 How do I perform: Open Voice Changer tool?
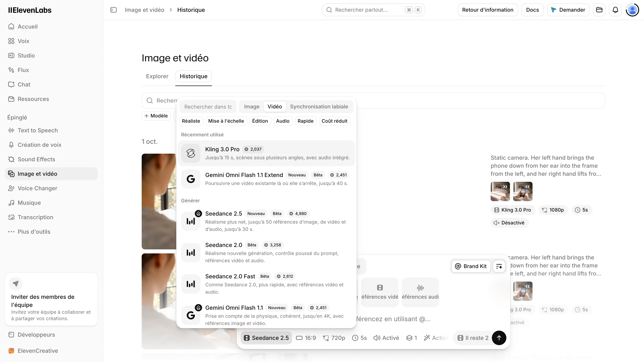point(51,188)
